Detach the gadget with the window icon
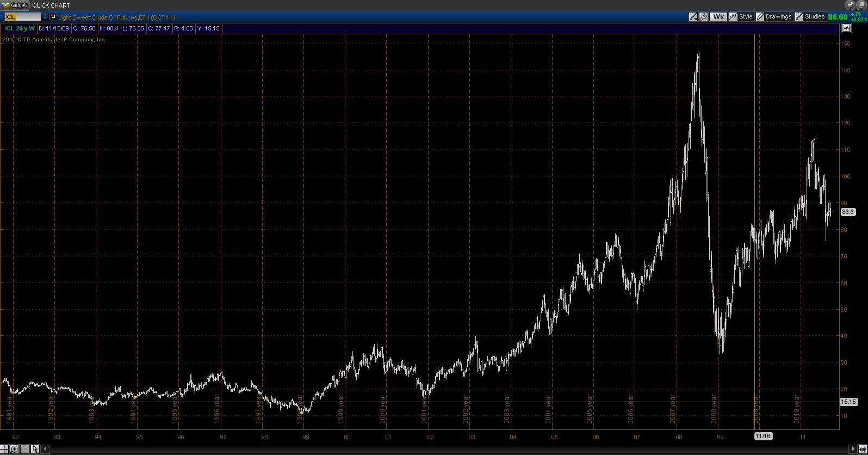 (861, 5)
